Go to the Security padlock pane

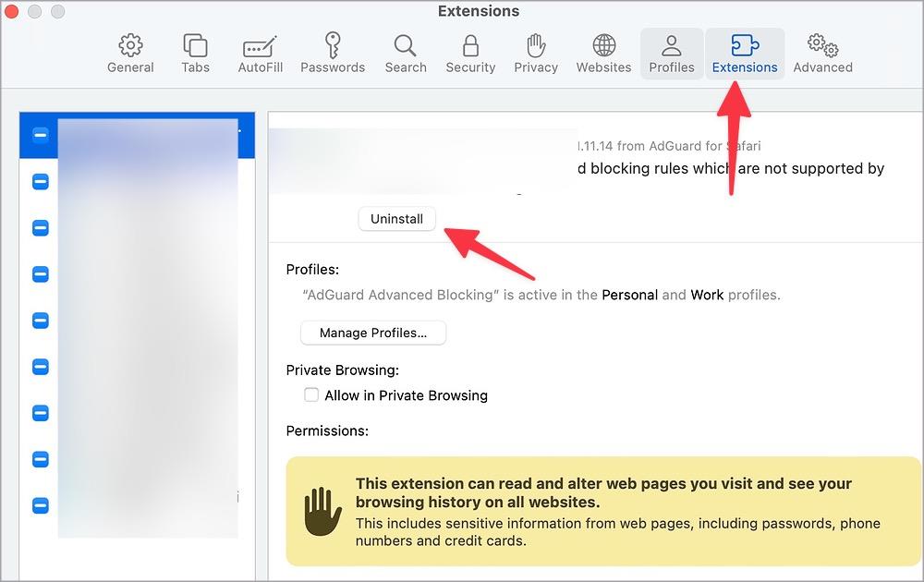click(470, 54)
